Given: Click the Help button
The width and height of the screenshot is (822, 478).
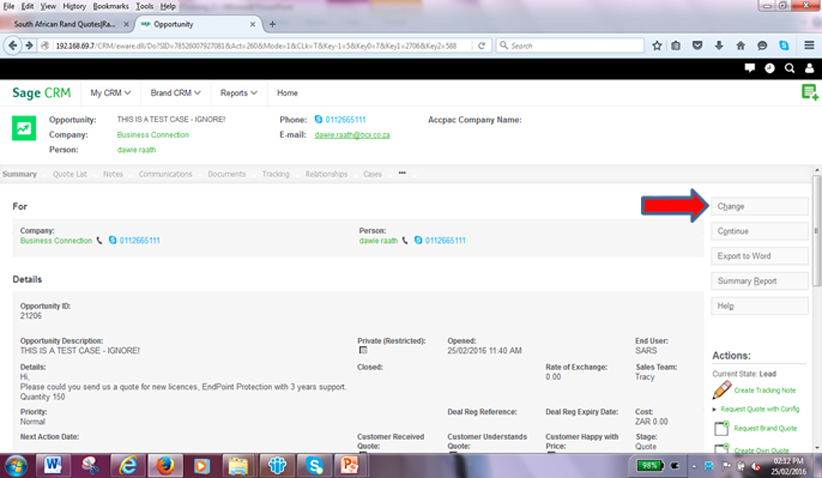Looking at the screenshot, I should [x=760, y=306].
